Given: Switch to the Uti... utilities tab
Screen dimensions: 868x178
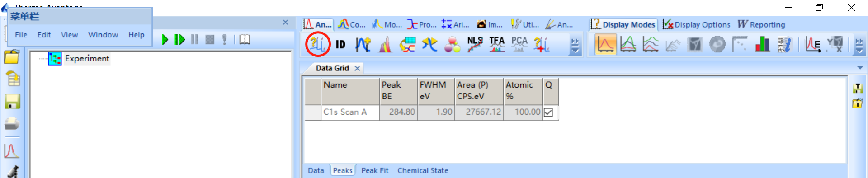Looking at the screenshot, I should tap(525, 24).
